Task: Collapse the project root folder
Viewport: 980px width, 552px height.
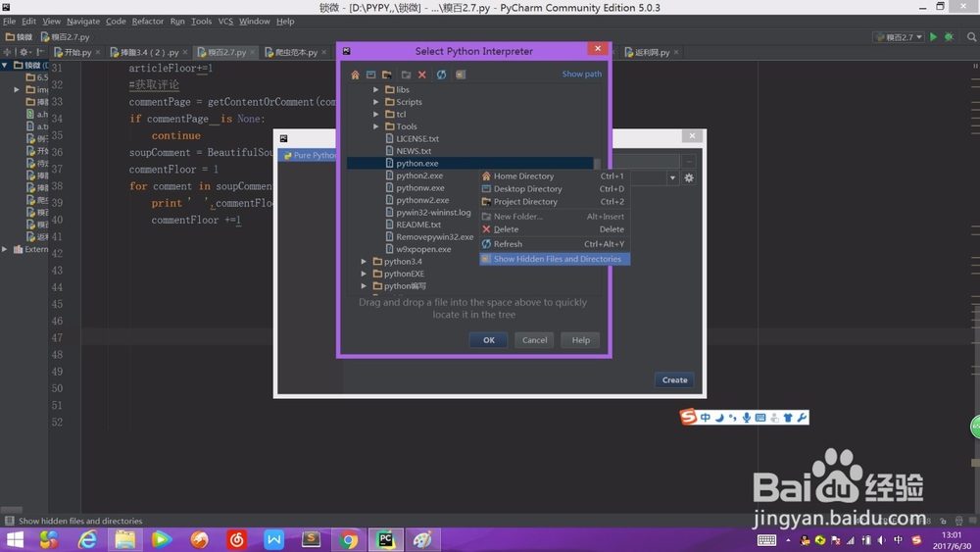Action: click(x=5, y=65)
